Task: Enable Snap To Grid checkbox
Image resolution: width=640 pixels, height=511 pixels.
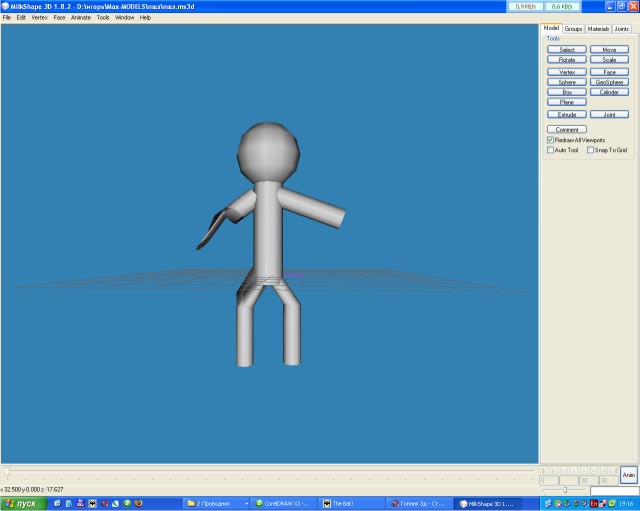Action: [591, 150]
